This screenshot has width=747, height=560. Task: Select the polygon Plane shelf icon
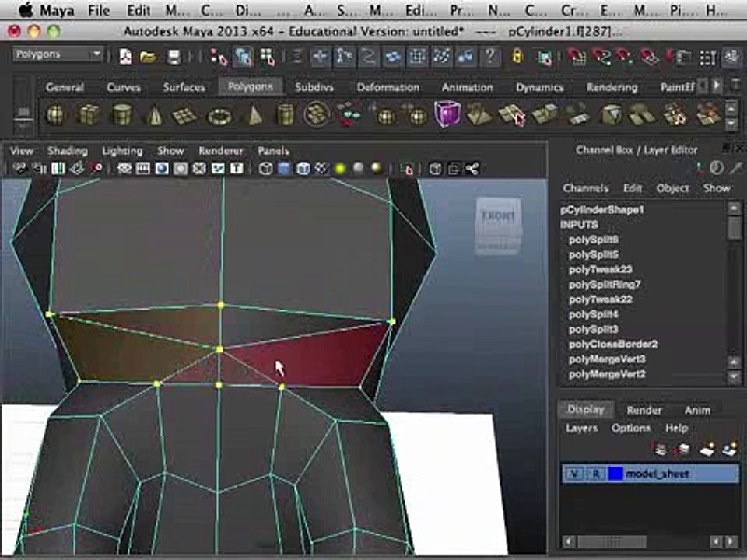pyautogui.click(x=185, y=116)
